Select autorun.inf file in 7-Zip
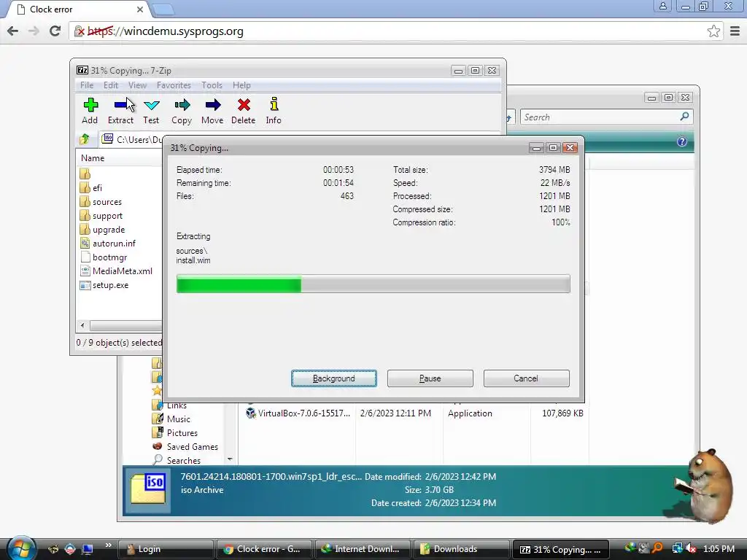This screenshot has width=747, height=560. (x=108, y=244)
